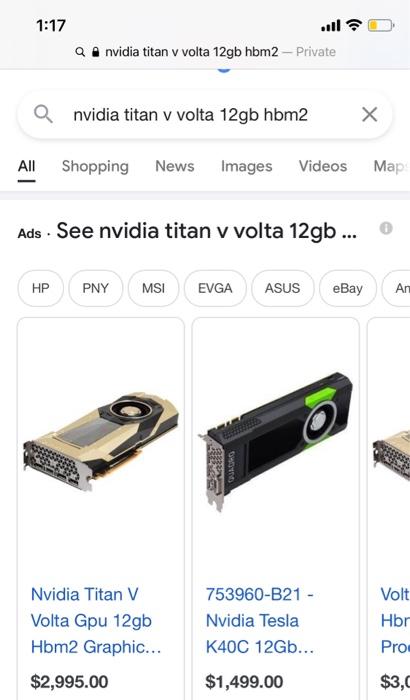Select the EVGA filter chip
The width and height of the screenshot is (410, 700).
click(x=215, y=288)
